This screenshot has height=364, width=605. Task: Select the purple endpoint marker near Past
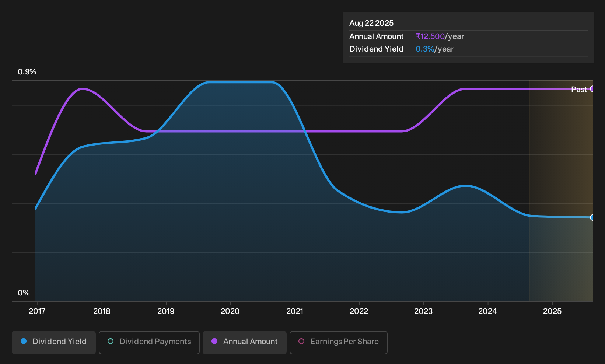(x=592, y=89)
